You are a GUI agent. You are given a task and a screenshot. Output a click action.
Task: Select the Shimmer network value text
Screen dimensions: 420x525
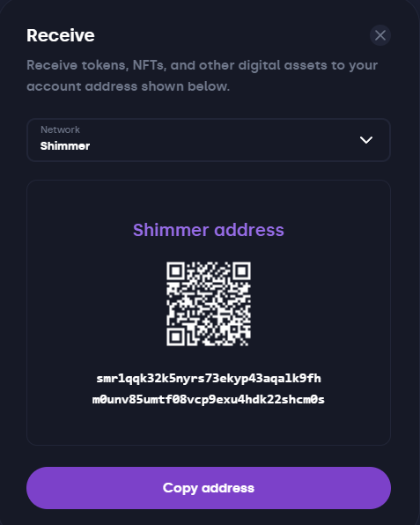coord(65,146)
